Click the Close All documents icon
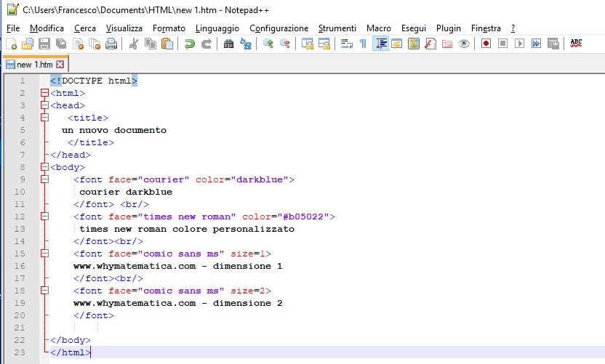 (95, 44)
